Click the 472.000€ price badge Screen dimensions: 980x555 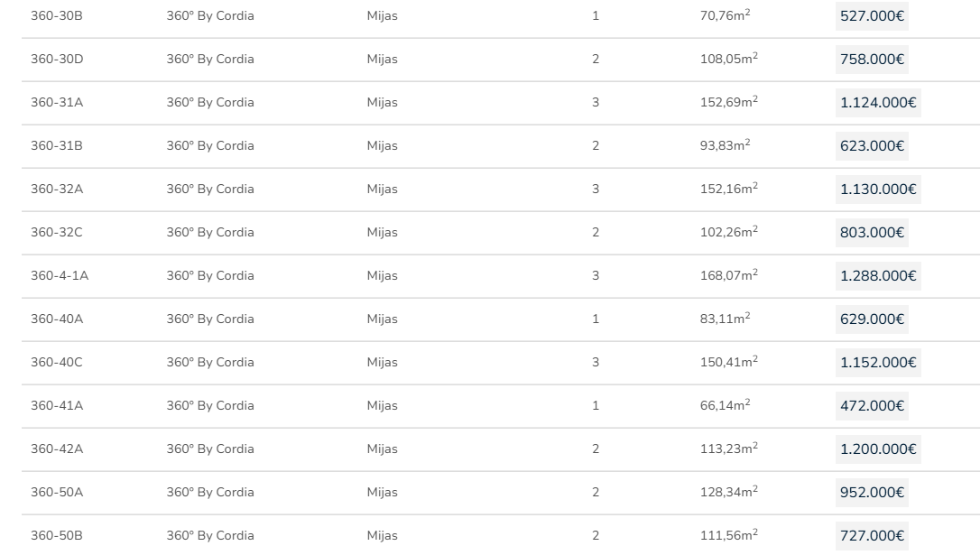872,406
